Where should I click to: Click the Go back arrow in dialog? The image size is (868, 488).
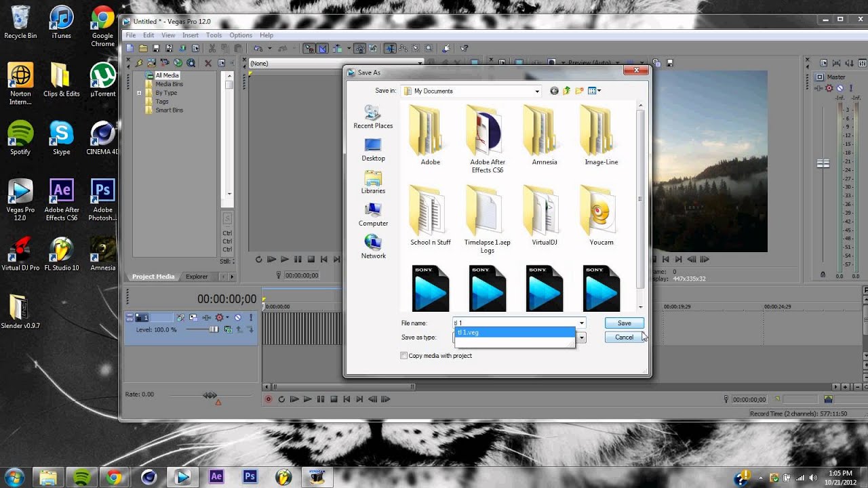pos(554,91)
